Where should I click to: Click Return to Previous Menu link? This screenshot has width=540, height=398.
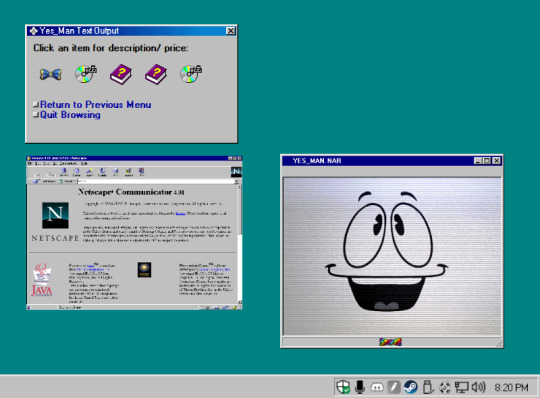(x=95, y=104)
